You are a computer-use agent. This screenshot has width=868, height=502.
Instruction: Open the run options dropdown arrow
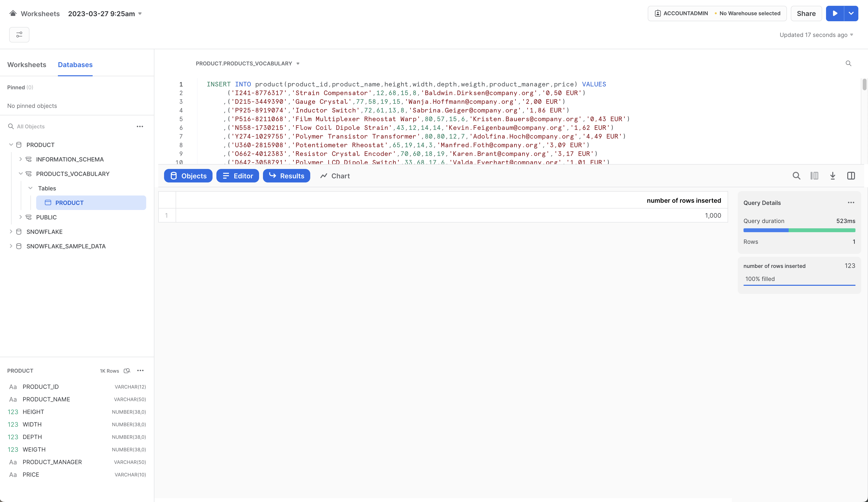(851, 14)
